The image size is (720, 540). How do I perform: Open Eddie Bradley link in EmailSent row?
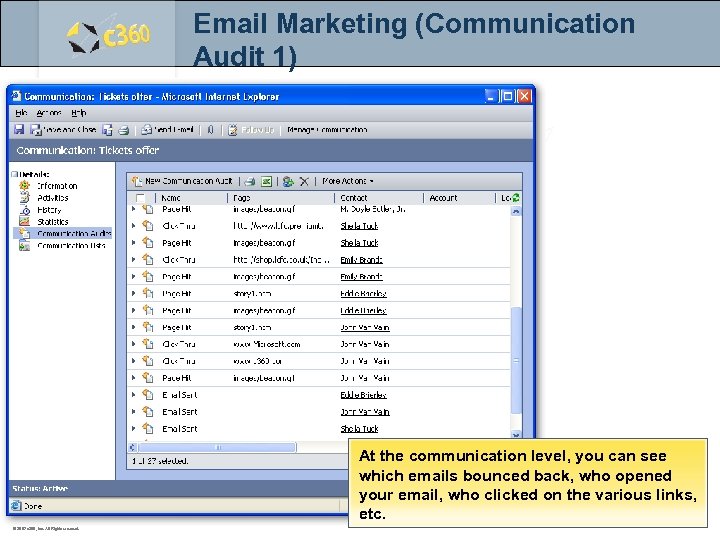364,395
